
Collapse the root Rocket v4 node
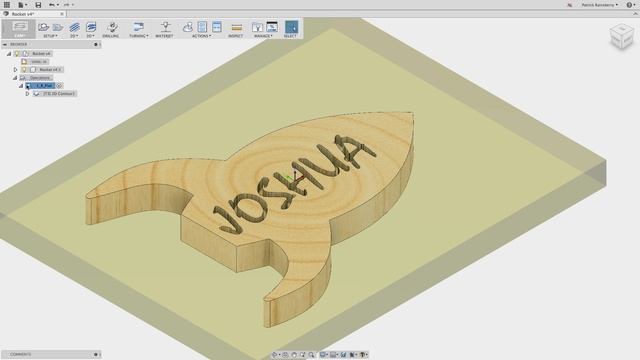click(x=9, y=53)
